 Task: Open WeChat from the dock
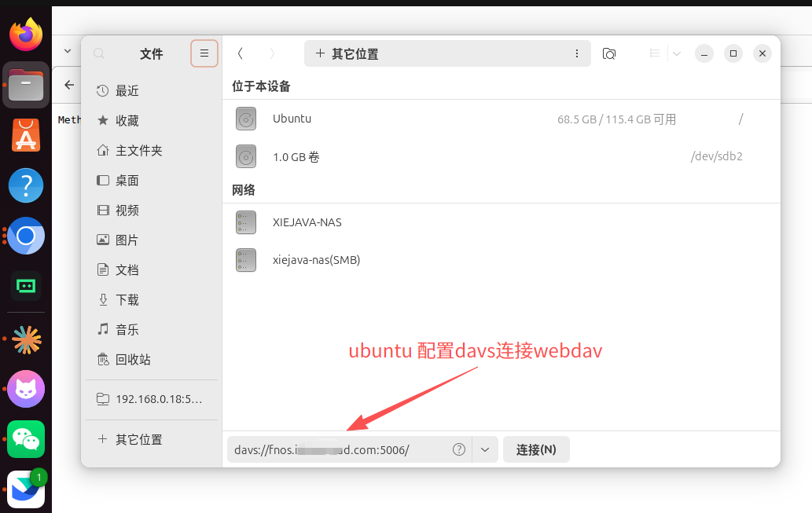(x=26, y=439)
